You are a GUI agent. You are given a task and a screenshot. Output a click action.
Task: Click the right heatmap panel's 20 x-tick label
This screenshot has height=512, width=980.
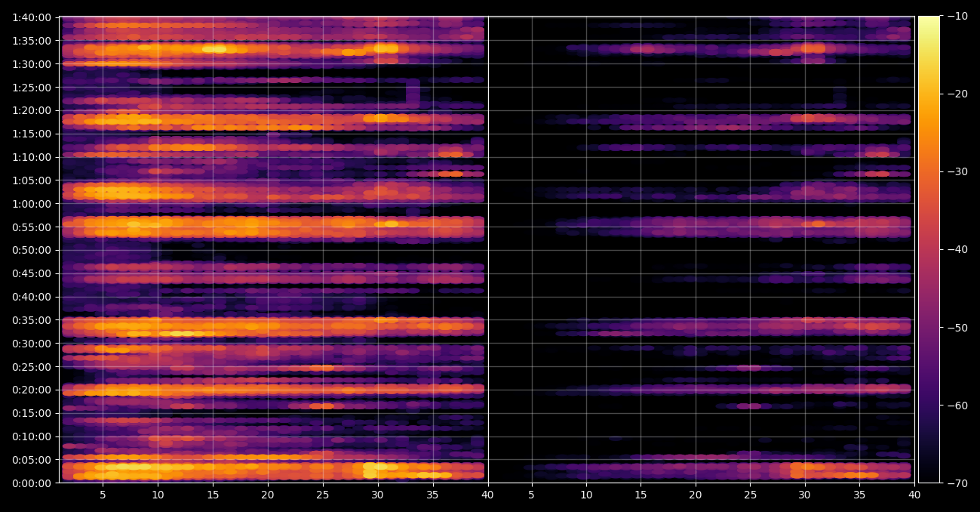pyautogui.click(x=696, y=495)
